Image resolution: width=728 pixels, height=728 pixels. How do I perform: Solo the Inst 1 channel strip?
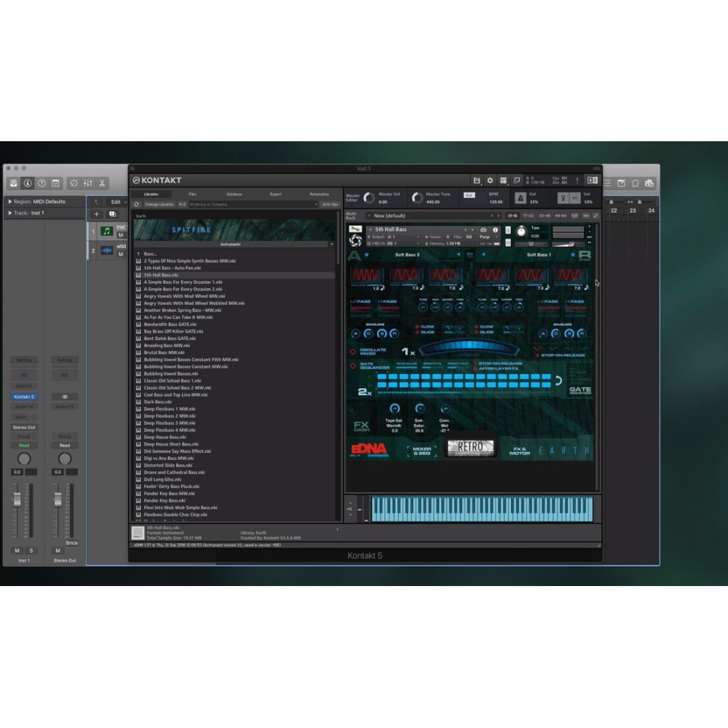tap(31, 550)
